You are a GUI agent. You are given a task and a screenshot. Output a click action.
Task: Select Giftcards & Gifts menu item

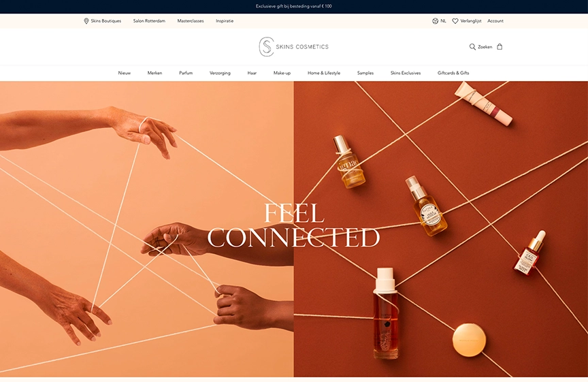click(x=453, y=73)
